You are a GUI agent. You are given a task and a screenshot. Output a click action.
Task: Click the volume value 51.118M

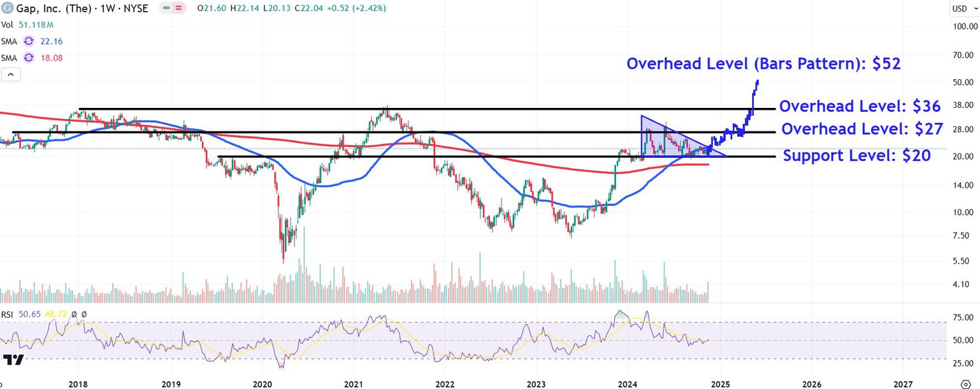(36, 24)
